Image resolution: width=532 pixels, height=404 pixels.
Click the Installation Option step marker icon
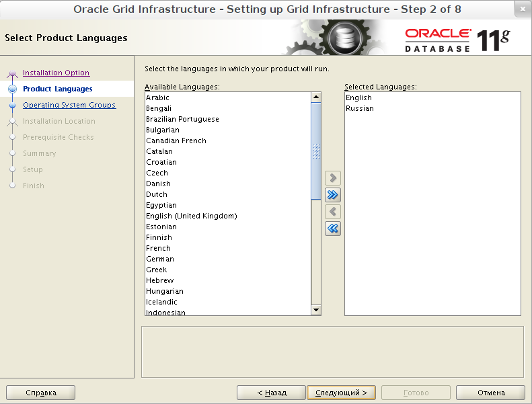point(13,73)
